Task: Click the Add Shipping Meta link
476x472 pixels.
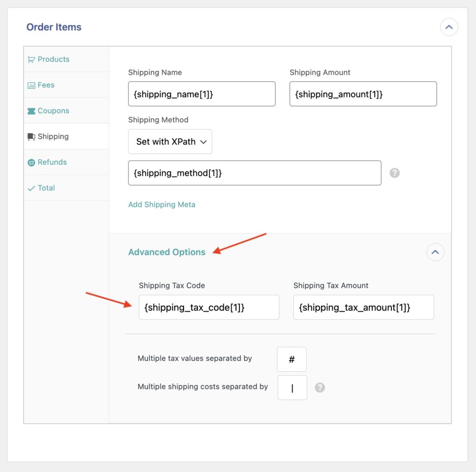Action: pos(162,204)
